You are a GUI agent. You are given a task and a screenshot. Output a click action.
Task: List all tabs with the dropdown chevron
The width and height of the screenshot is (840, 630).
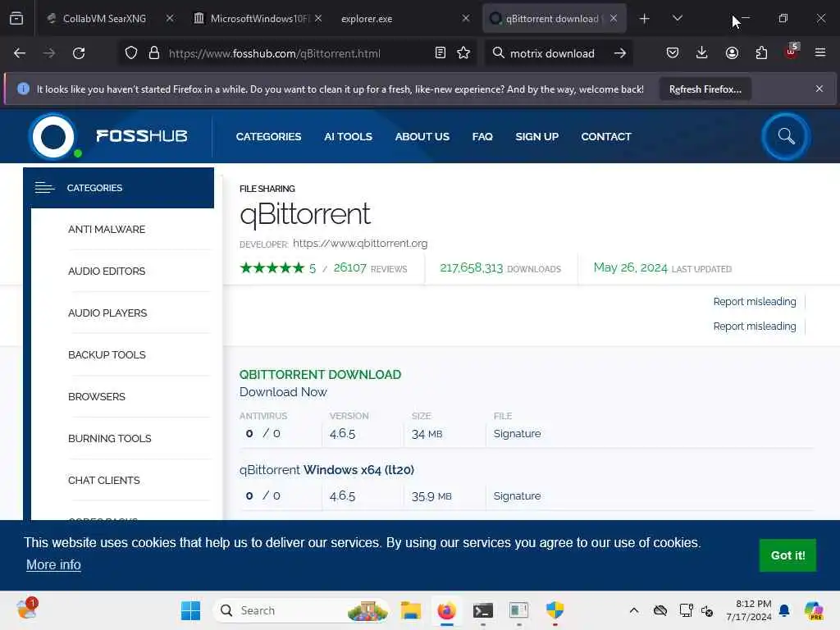(x=677, y=19)
